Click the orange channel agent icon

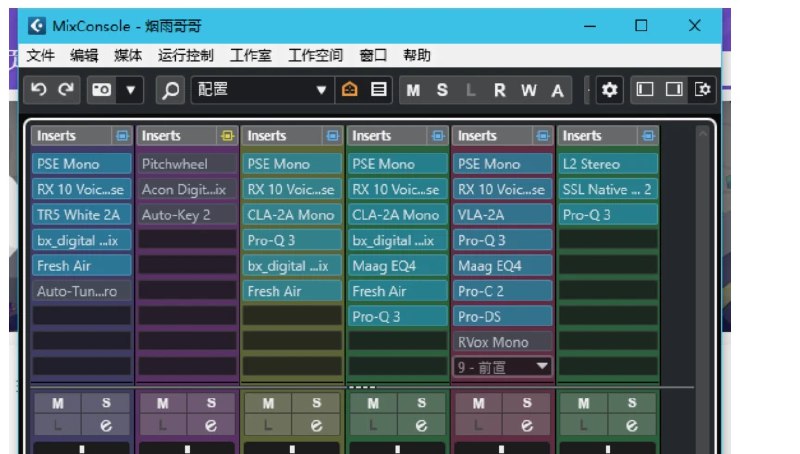349,90
